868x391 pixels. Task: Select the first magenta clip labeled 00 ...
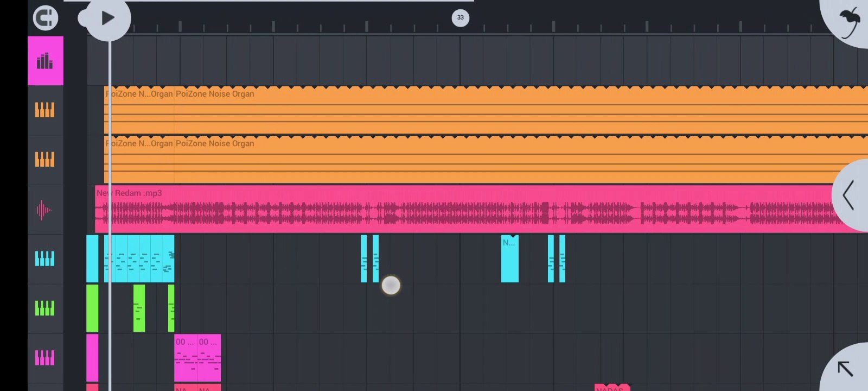pyautogui.click(x=186, y=358)
